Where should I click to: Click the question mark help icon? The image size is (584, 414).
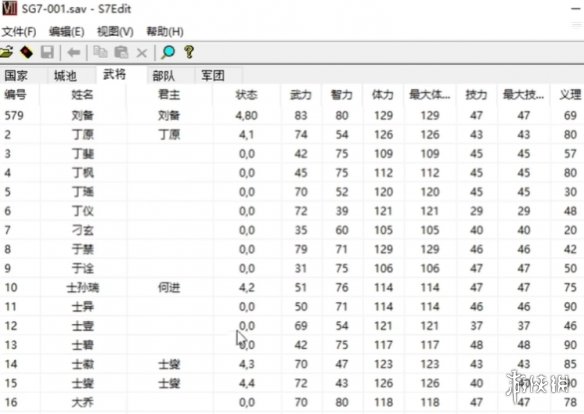pos(189,52)
